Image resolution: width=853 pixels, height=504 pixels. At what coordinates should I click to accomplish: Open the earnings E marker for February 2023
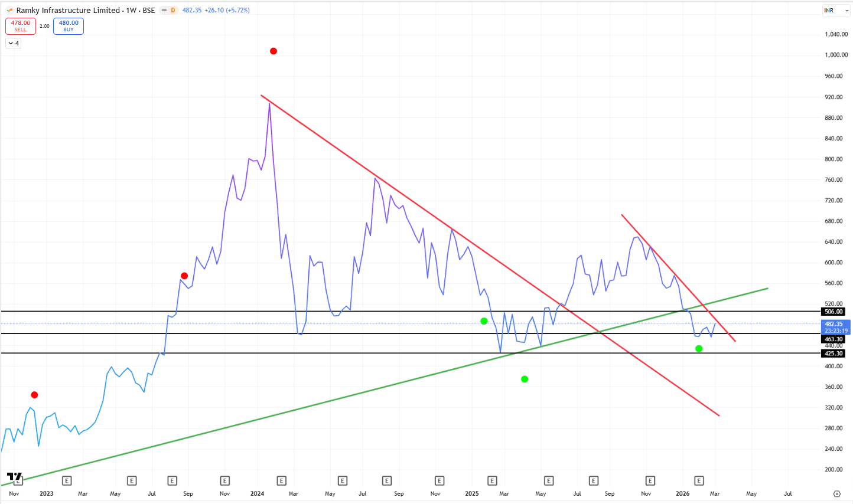pos(67,481)
